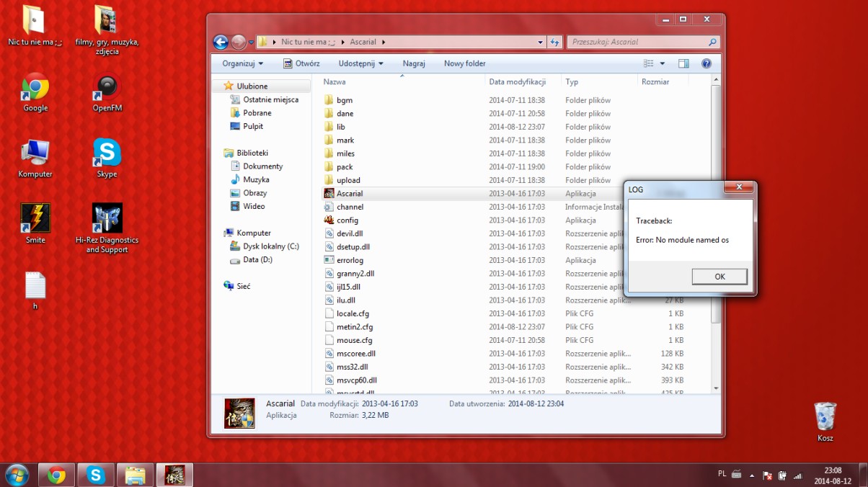Image resolution: width=868 pixels, height=487 pixels.
Task: Change view with the view icon button
Action: point(648,63)
